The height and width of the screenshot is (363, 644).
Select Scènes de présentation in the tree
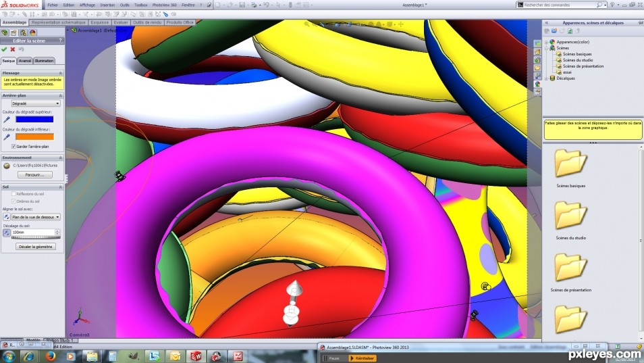(583, 66)
